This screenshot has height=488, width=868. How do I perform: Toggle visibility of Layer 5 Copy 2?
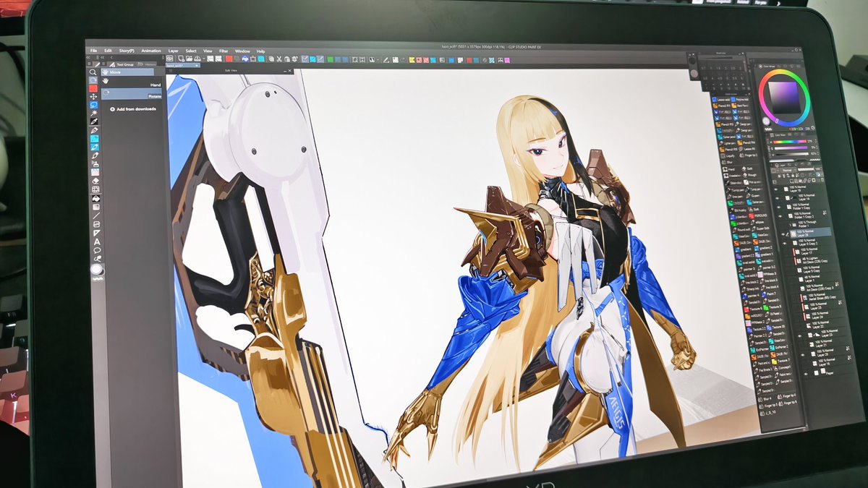coord(785,243)
